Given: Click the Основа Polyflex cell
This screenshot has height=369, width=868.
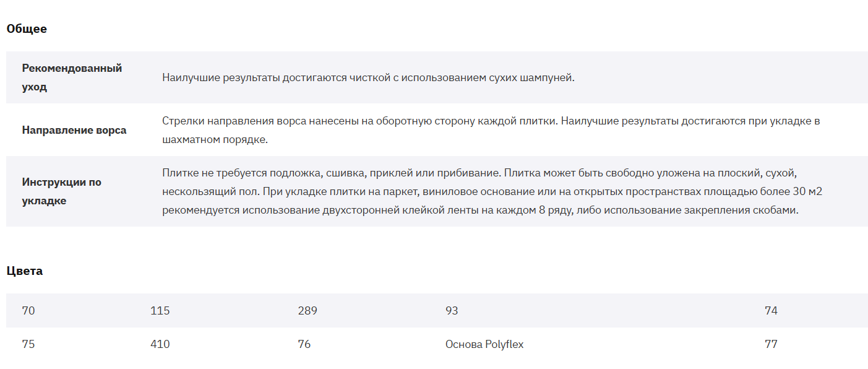Looking at the screenshot, I should [x=484, y=344].
